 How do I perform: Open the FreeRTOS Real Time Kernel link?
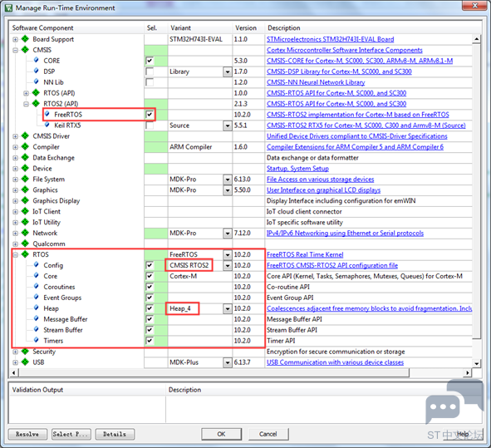tap(305, 254)
